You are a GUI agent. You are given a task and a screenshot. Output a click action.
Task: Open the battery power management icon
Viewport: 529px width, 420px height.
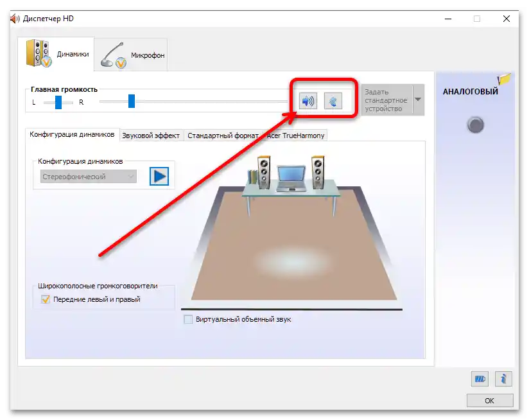(x=480, y=379)
